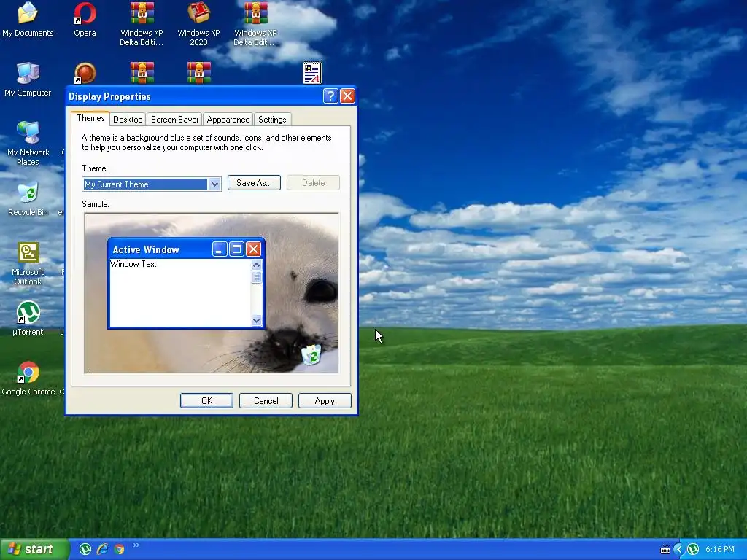Click the µTorrent system tray icon
Screen dimensions: 747x560
(693, 550)
